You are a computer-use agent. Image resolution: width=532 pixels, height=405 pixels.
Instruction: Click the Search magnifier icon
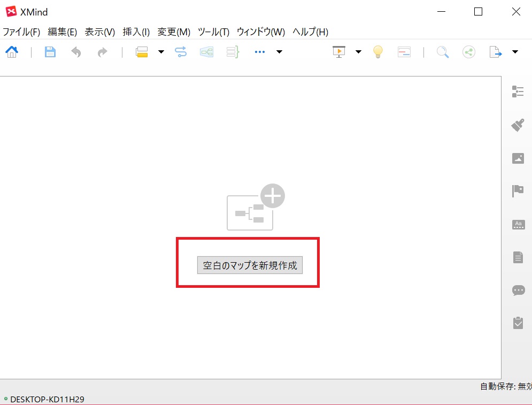[x=443, y=52]
